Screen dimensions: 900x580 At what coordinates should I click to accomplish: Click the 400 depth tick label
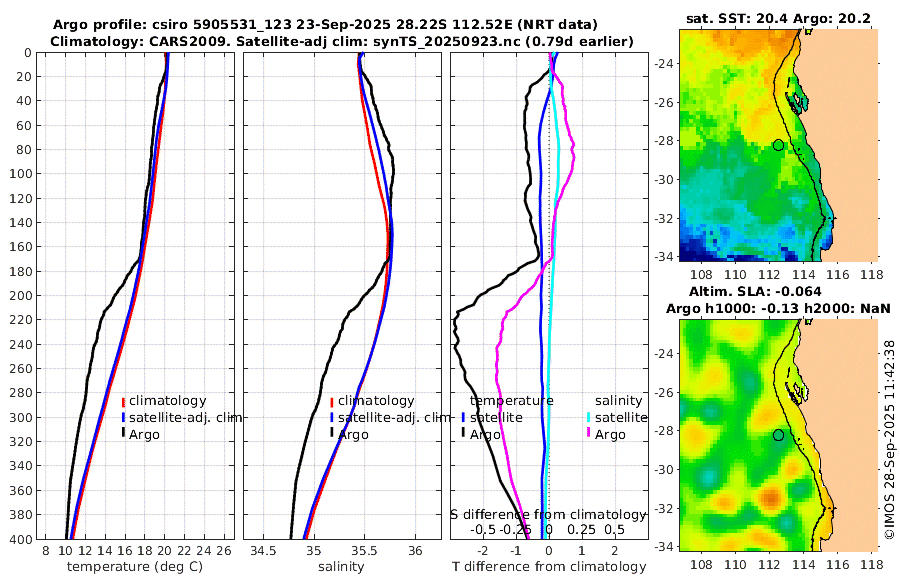(21, 540)
